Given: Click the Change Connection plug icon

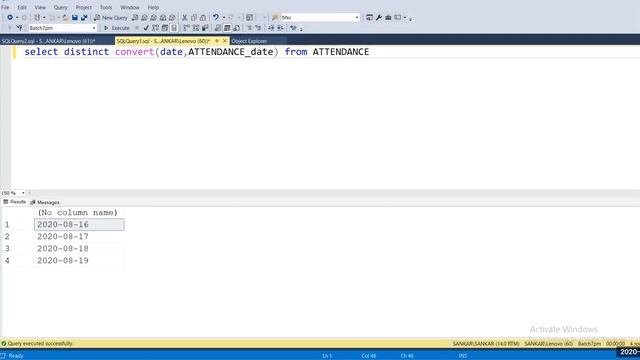Looking at the screenshot, I should click(x=19, y=28).
